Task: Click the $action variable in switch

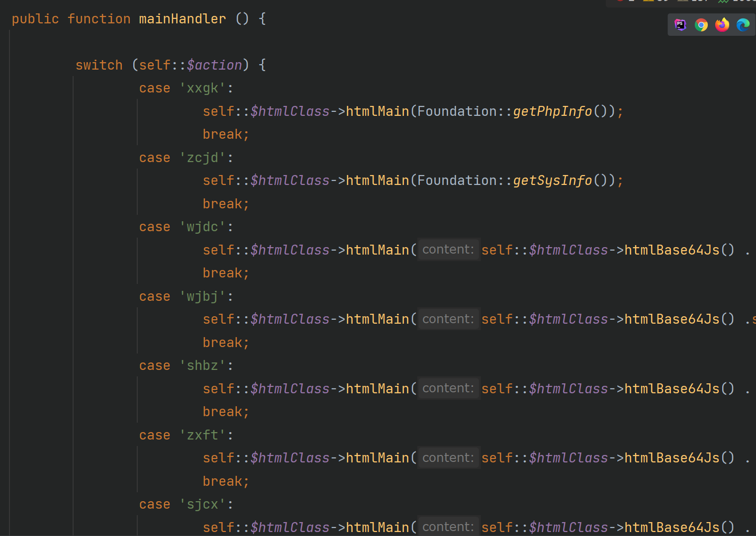Action: (214, 65)
